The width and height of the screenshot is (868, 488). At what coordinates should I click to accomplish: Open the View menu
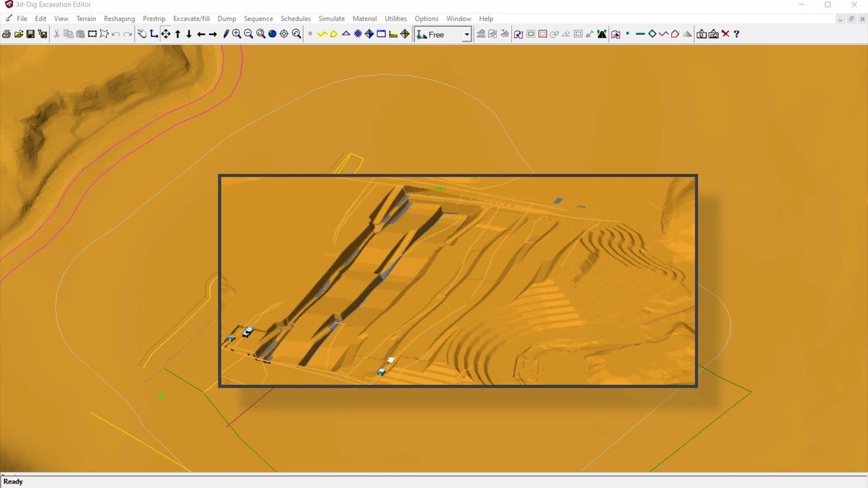click(x=61, y=19)
